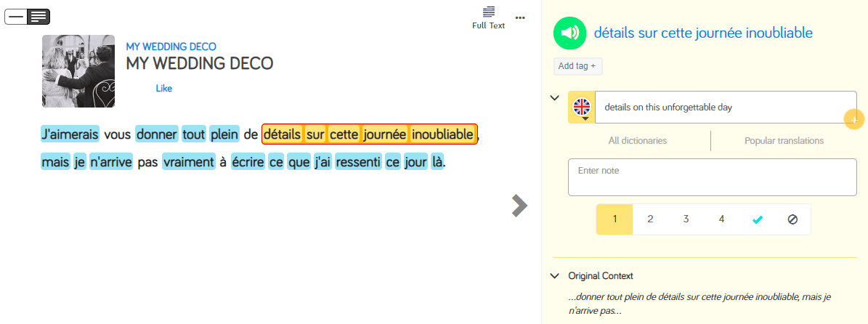Set status level to 3

tap(686, 219)
